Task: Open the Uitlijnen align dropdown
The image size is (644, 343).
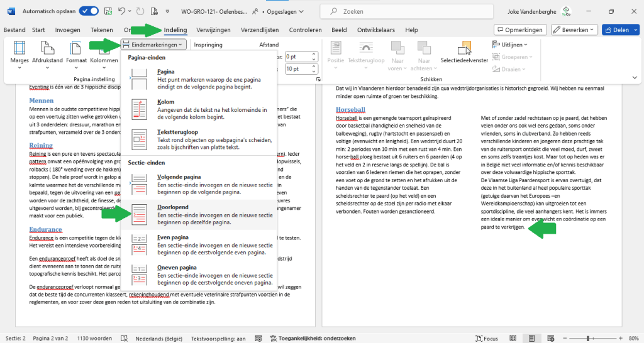Action: tap(510, 45)
